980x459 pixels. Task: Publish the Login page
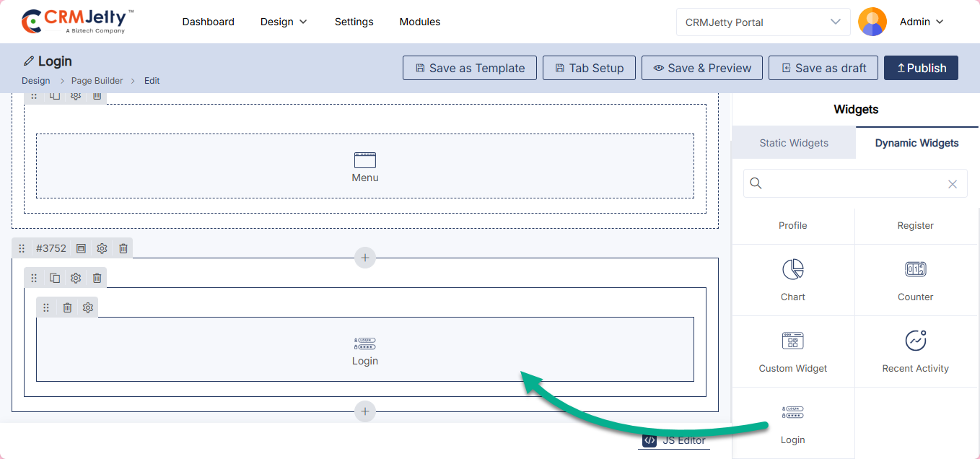921,68
